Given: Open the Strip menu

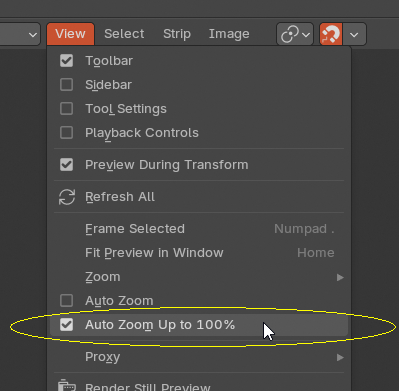Looking at the screenshot, I should (177, 34).
